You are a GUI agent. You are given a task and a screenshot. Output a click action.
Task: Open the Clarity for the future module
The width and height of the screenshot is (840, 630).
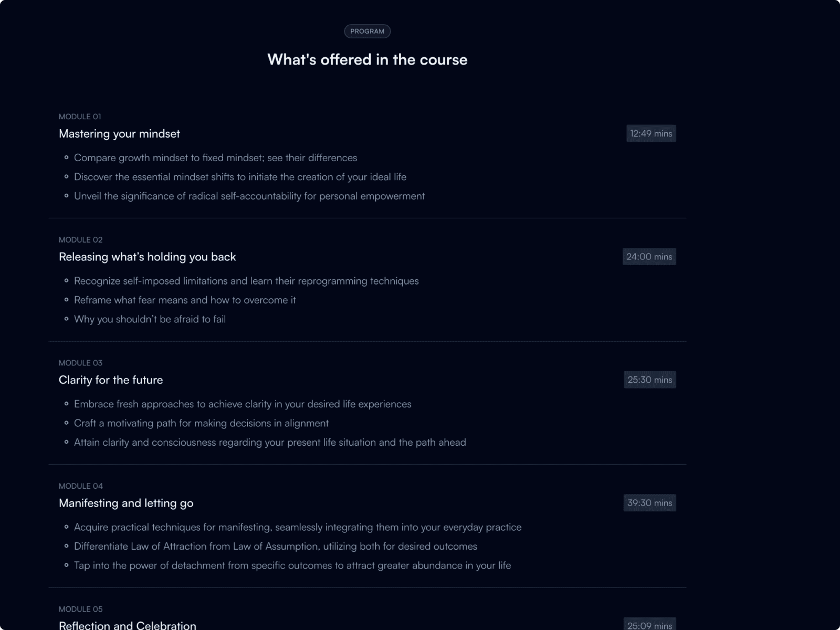click(x=111, y=380)
